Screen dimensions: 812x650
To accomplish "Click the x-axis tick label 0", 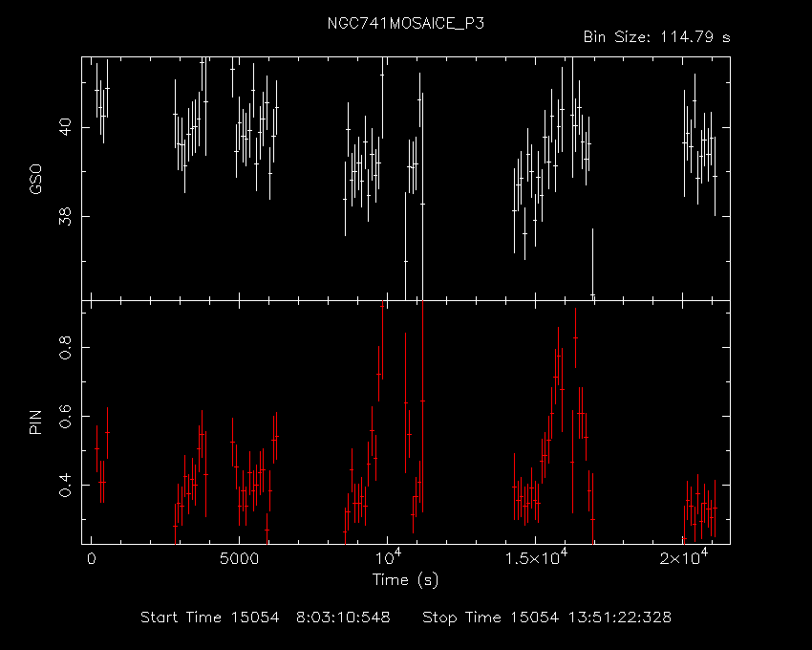I will pos(91,559).
